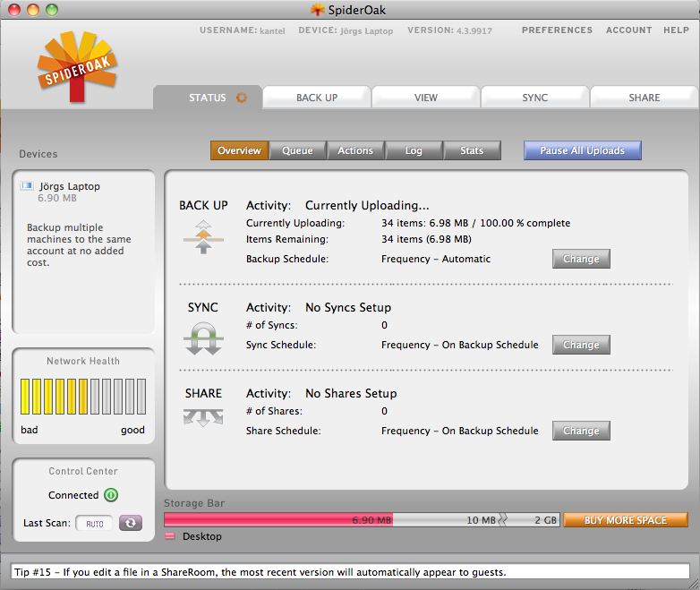Viewport: 700px width, 590px height.
Task: Click Change for Backup Schedule
Action: [581, 259]
